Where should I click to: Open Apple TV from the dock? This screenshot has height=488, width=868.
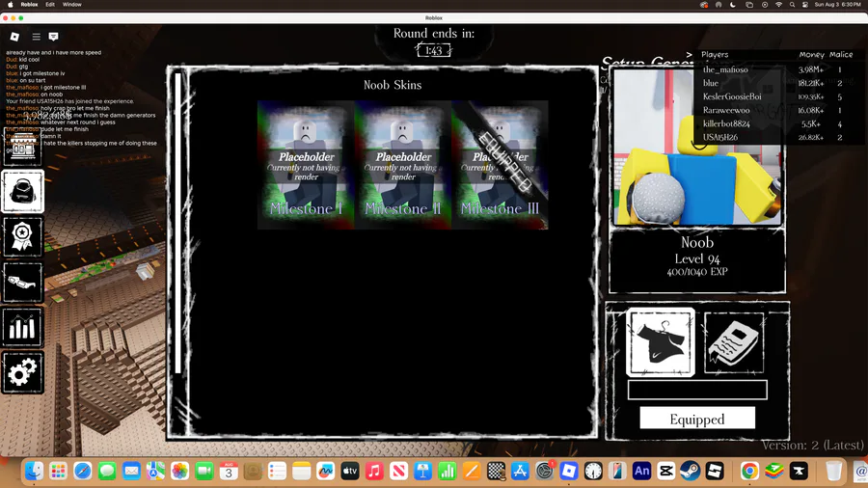pos(350,471)
